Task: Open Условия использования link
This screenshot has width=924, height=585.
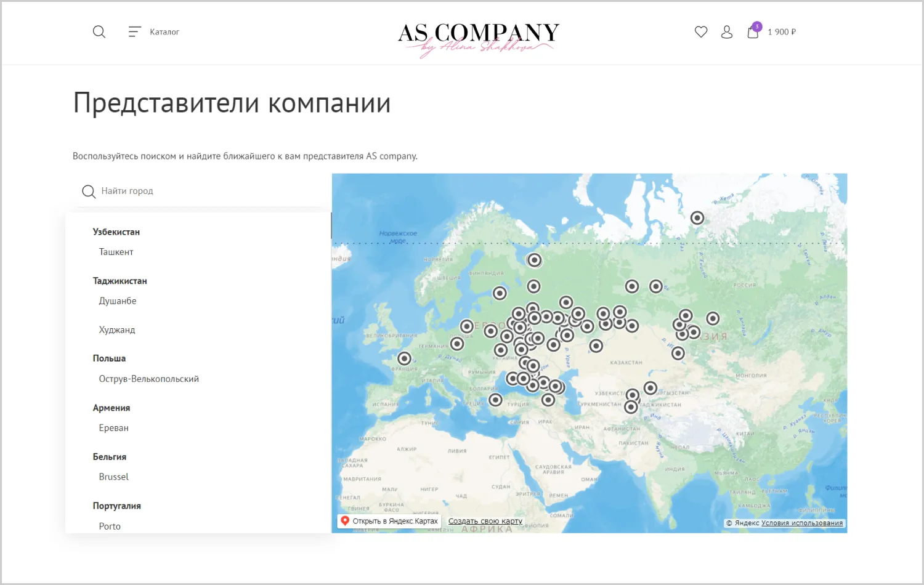Action: pyautogui.click(x=802, y=523)
